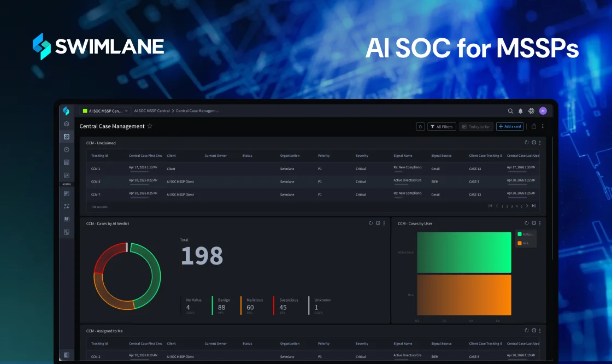Open the search magnifier in the top bar
The height and width of the screenshot is (364, 612).
click(x=510, y=111)
